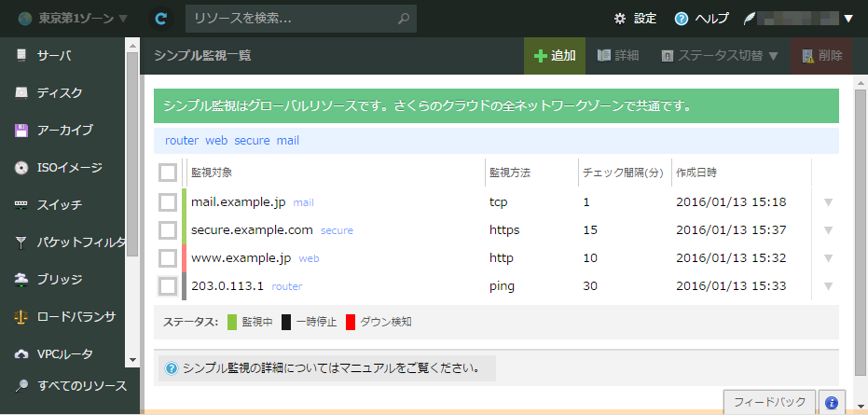Click the Archive floppy disk icon
This screenshot has width=868, height=415.
[21, 131]
